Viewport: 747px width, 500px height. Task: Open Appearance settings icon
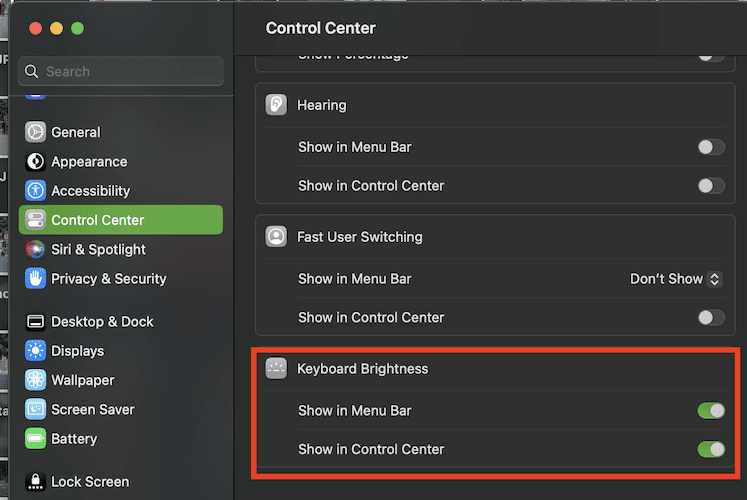[35, 161]
